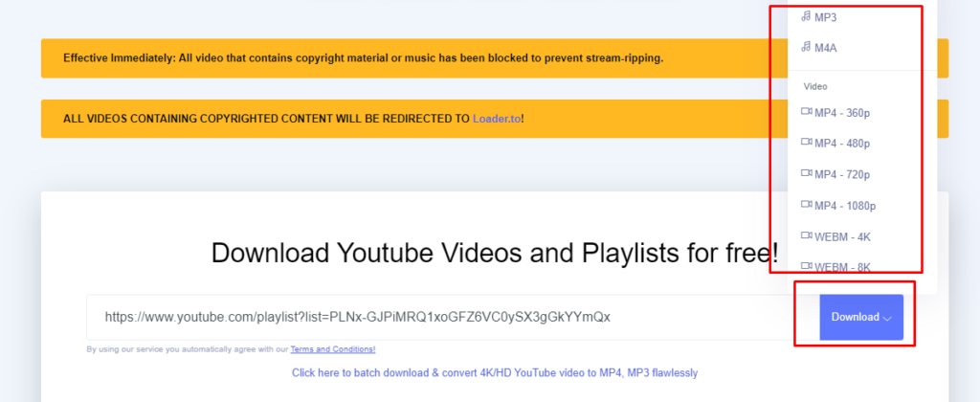Image resolution: width=980 pixels, height=402 pixels.
Task: Follow the Loader.to link in the banner
Action: pyautogui.click(x=497, y=118)
